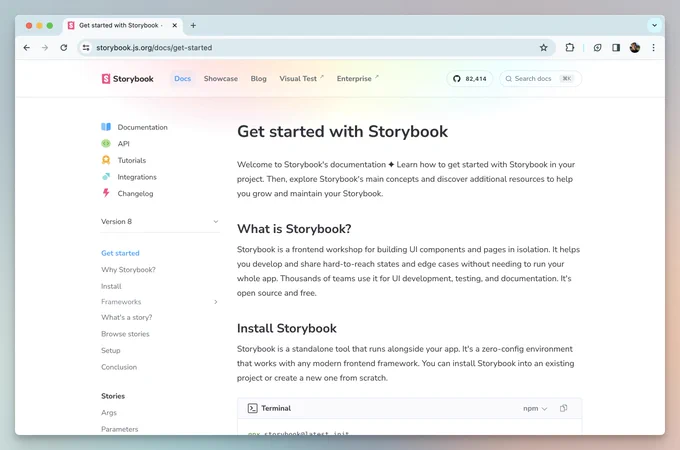
Task: Click the What is Storybook? heading
Action: tap(294, 229)
